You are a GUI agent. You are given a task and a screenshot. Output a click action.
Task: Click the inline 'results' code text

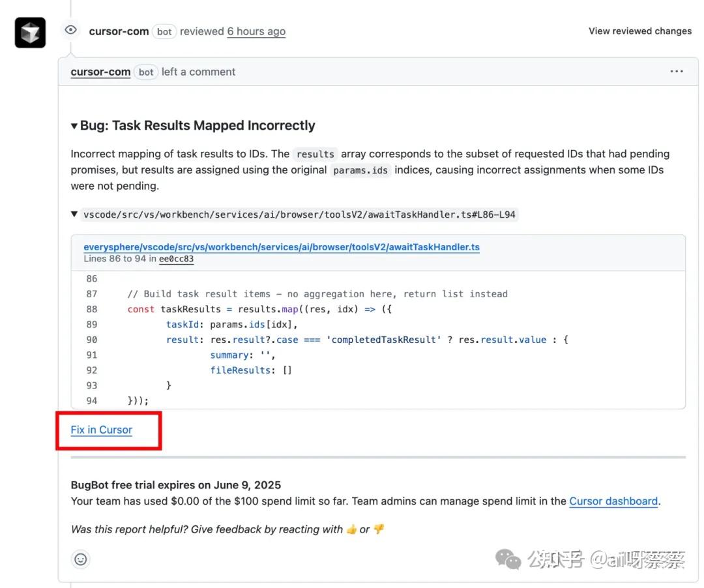[x=315, y=154]
